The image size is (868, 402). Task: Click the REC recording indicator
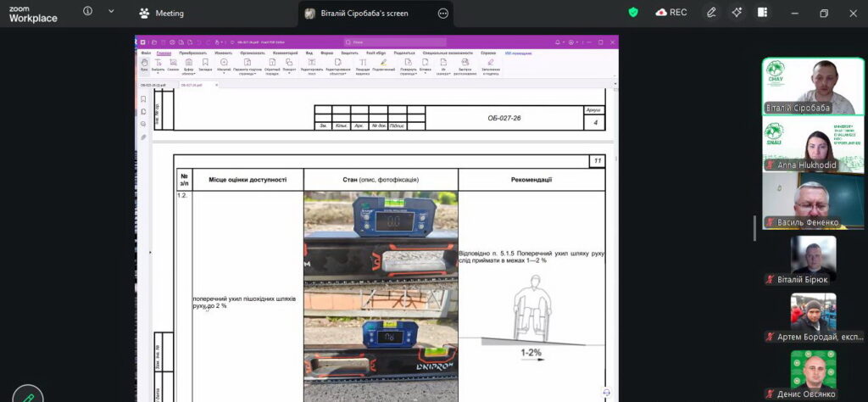(x=671, y=13)
